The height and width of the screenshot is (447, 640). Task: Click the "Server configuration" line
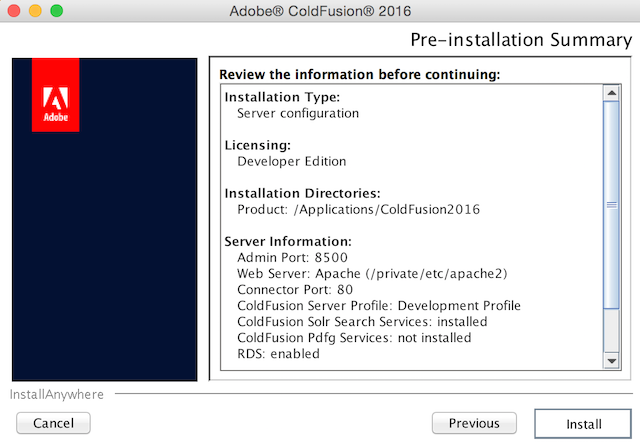(x=298, y=113)
